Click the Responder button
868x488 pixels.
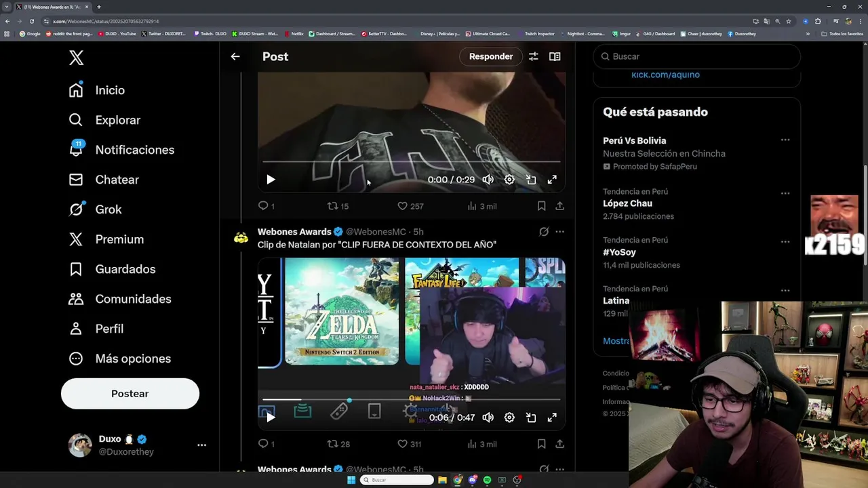[491, 56]
